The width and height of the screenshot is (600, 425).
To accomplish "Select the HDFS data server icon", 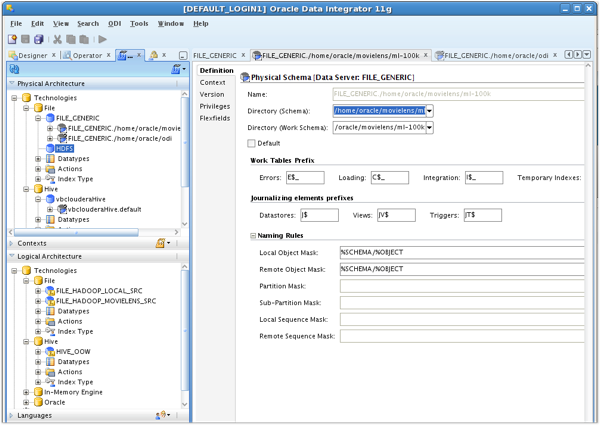I will [x=50, y=148].
